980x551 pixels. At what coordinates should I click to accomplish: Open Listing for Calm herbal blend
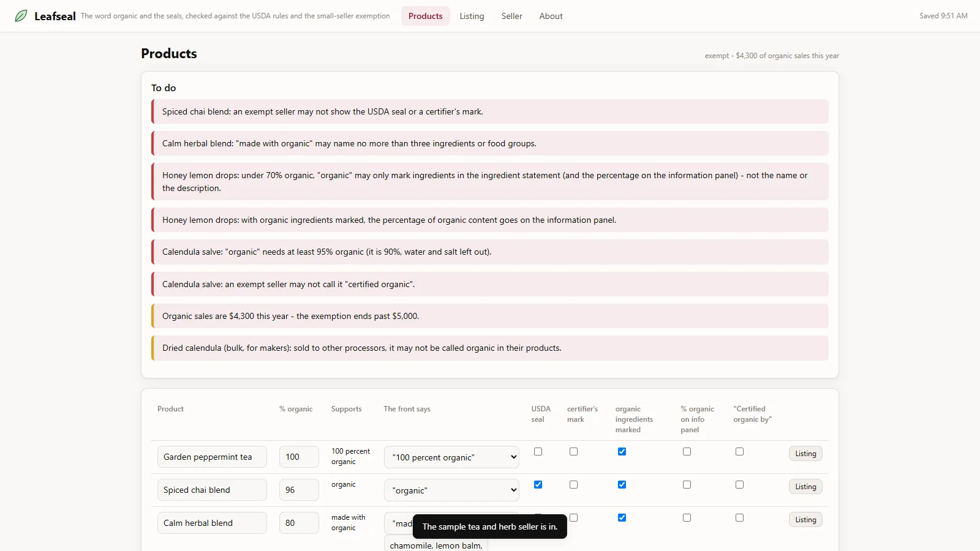805,520
